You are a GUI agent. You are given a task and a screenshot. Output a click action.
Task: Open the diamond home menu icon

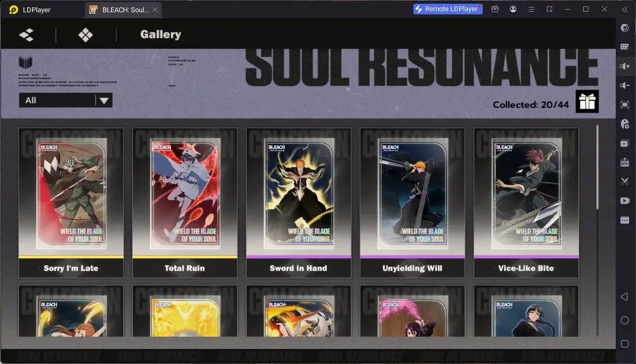[x=85, y=35]
